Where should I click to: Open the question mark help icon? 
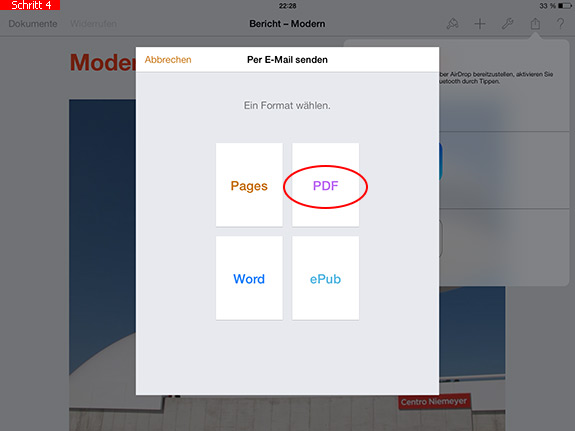[560, 24]
